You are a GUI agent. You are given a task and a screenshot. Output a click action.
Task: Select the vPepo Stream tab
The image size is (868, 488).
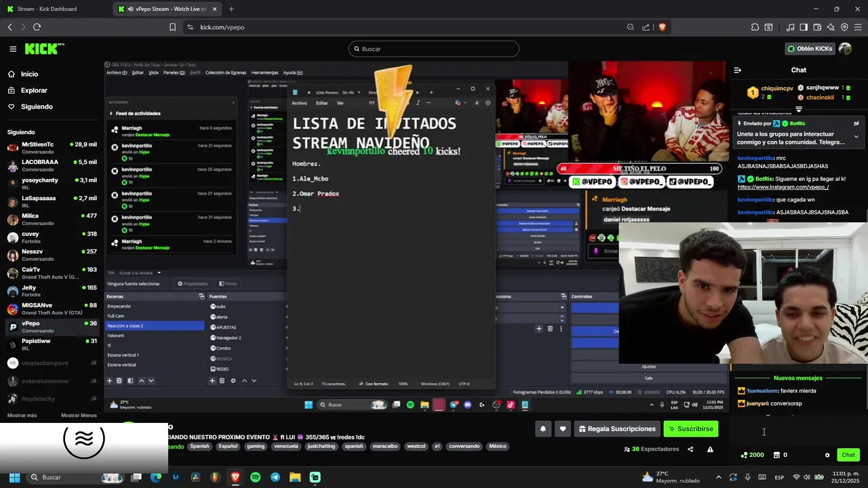167,9
